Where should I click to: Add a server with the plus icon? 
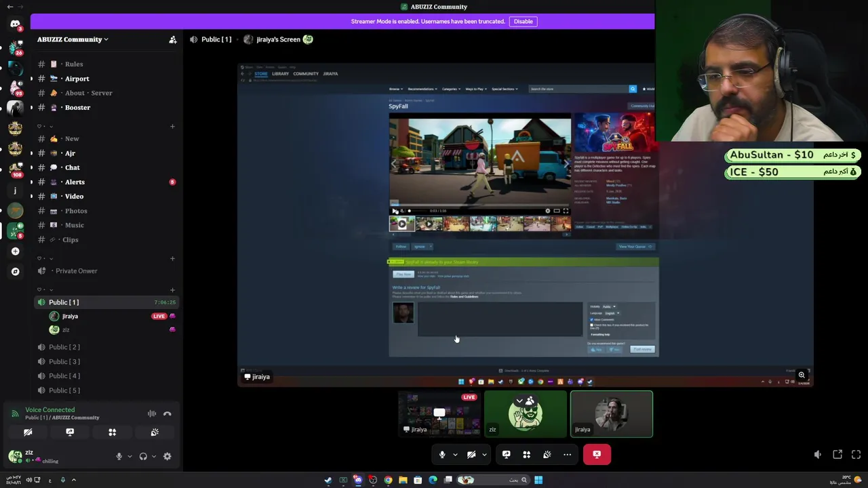point(15,251)
